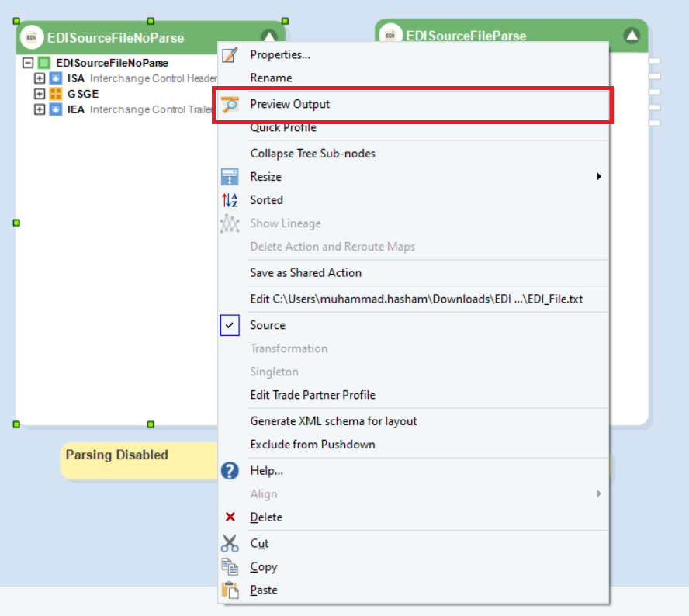The image size is (689, 616).
Task: Toggle the Source checkmark option
Action: tap(230, 326)
